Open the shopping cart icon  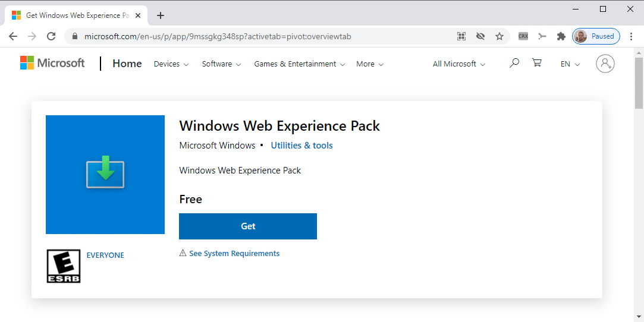click(537, 63)
